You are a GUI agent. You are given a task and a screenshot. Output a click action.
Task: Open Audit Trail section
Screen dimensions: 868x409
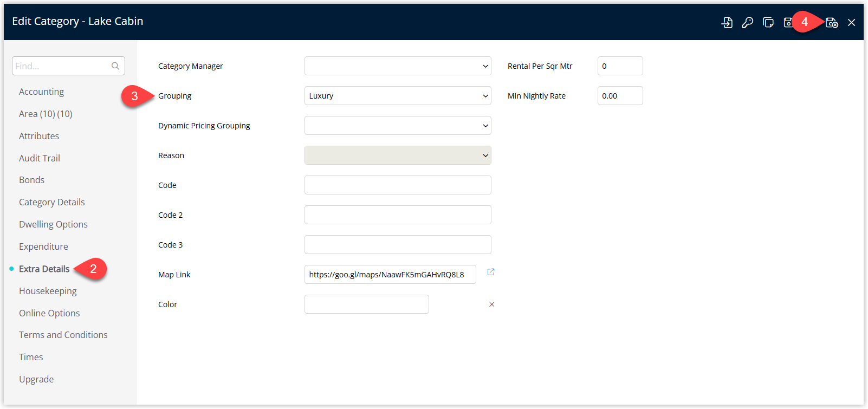[x=40, y=158]
